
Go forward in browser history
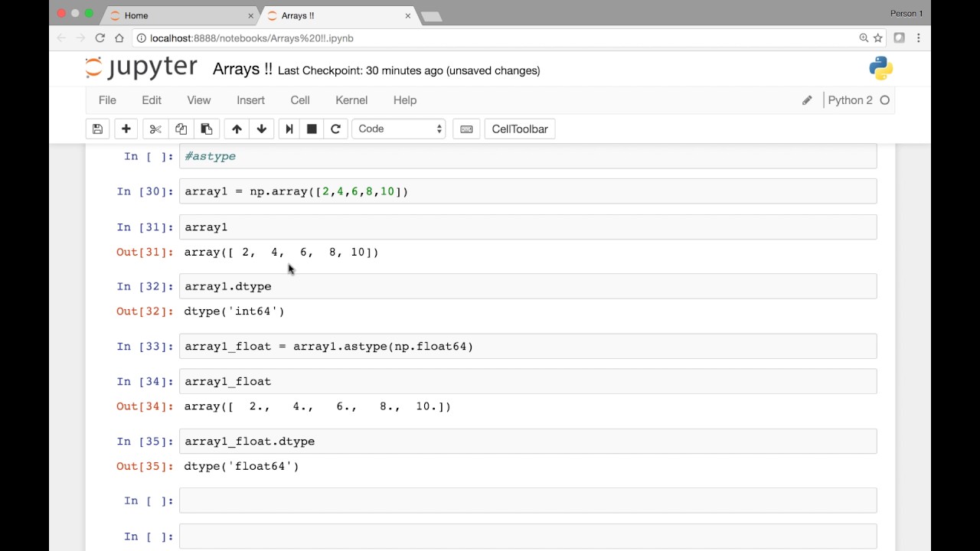[x=81, y=37]
